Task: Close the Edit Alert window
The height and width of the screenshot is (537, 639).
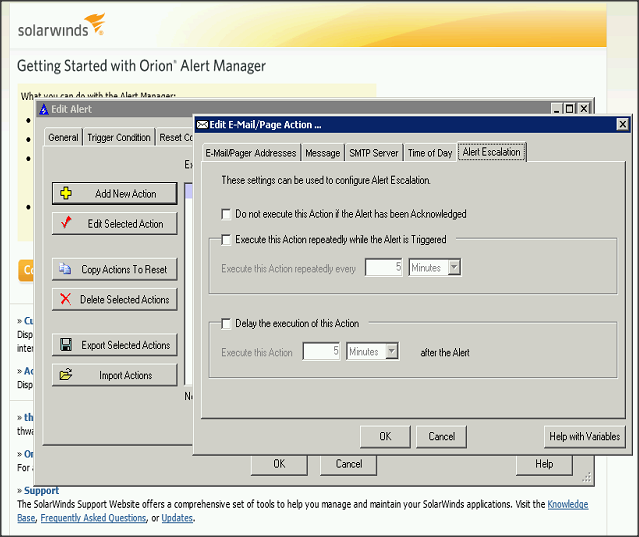Action: (584, 109)
